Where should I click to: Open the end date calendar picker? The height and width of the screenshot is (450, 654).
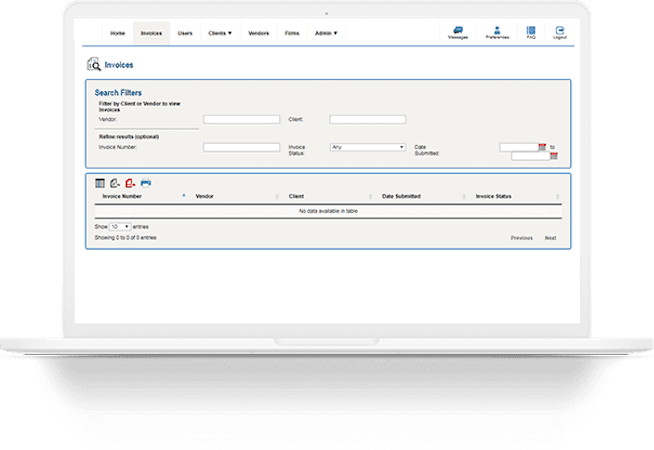(553, 156)
